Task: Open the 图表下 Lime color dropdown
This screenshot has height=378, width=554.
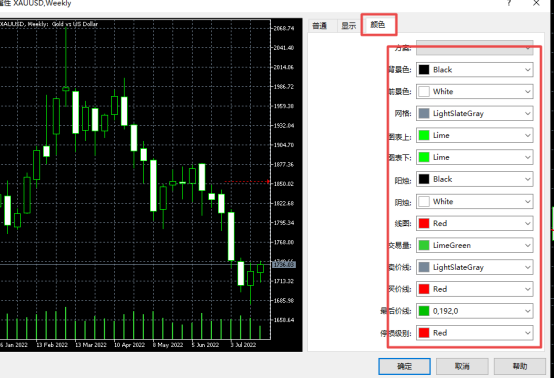Action: pos(475,157)
